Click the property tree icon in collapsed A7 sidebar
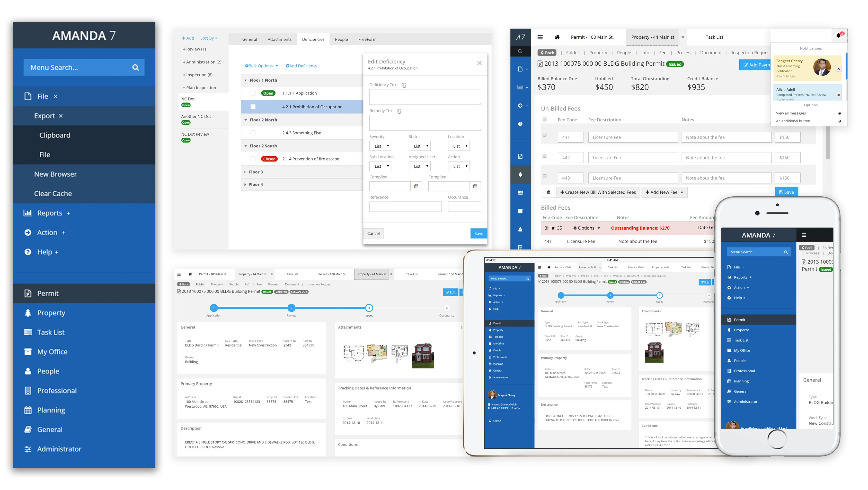 click(x=520, y=174)
